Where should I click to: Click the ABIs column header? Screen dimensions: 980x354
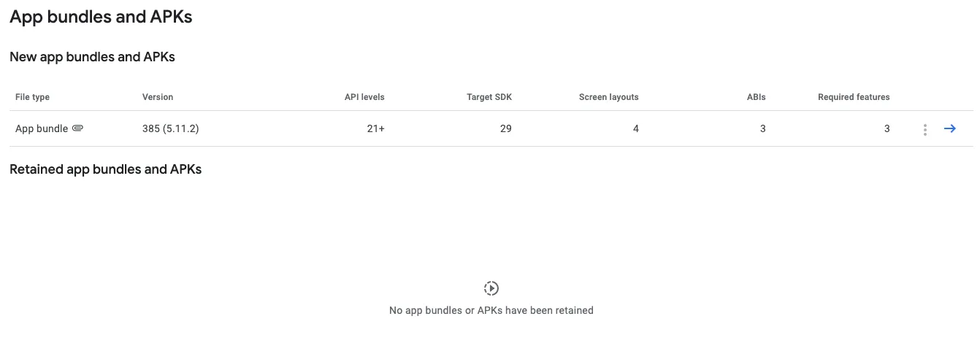pyautogui.click(x=756, y=97)
